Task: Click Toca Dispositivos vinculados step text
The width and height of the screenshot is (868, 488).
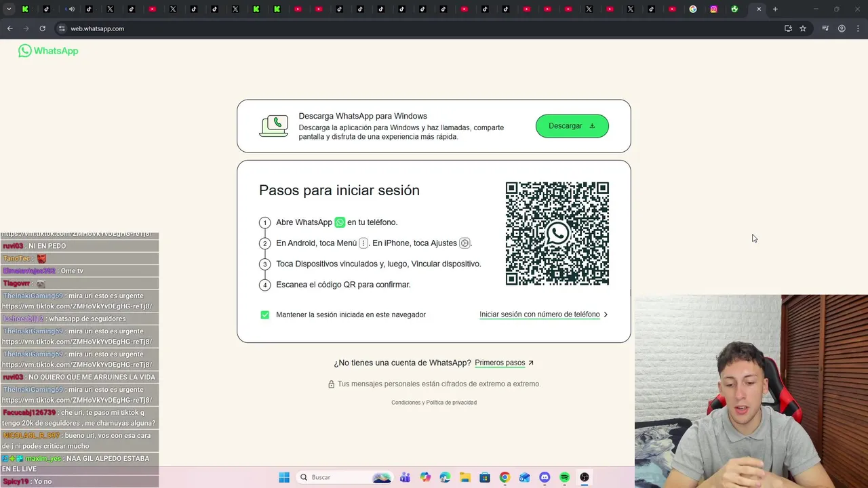Action: pos(378,264)
